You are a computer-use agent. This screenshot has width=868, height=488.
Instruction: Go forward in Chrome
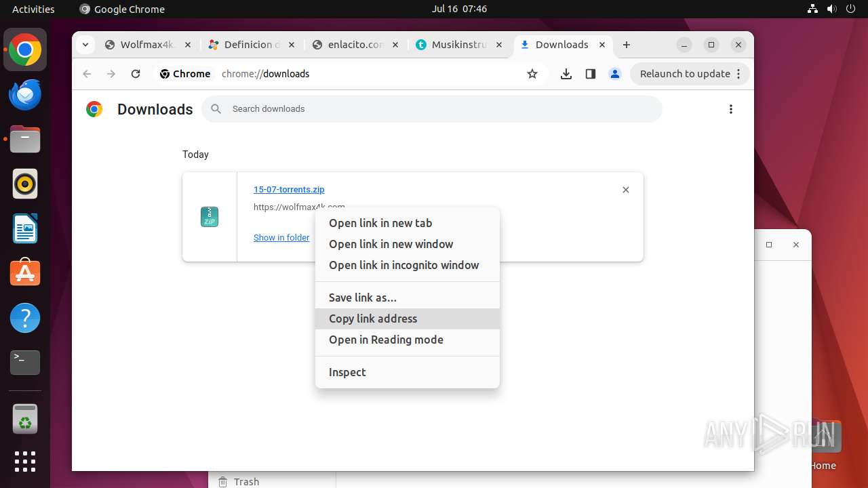(x=111, y=74)
